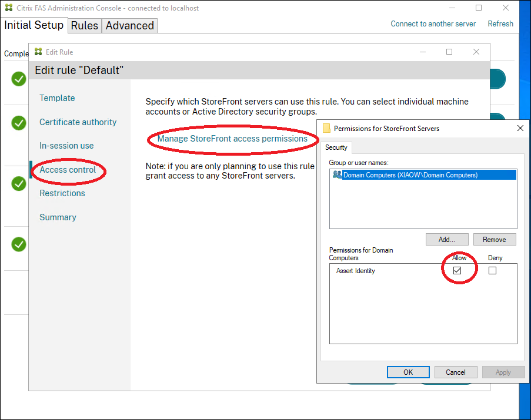Minimize the Edit Rule window
This screenshot has height=420, width=531.
tap(423, 52)
